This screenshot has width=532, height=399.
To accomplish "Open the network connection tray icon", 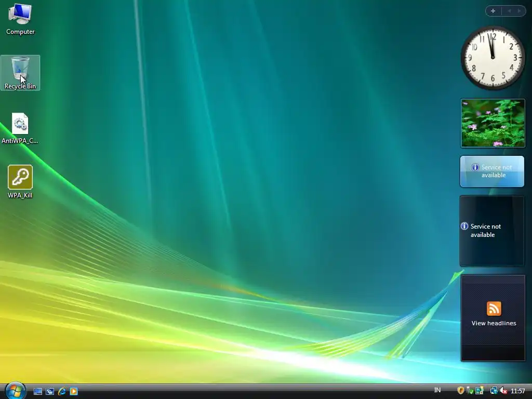I will [494, 391].
